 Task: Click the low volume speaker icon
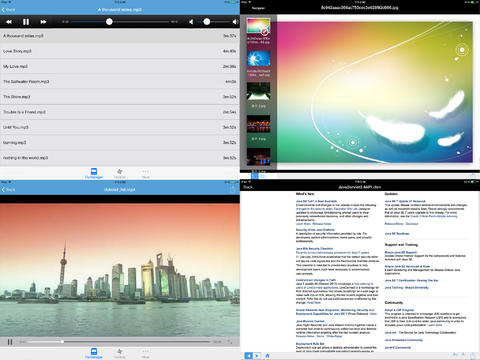click(191, 22)
